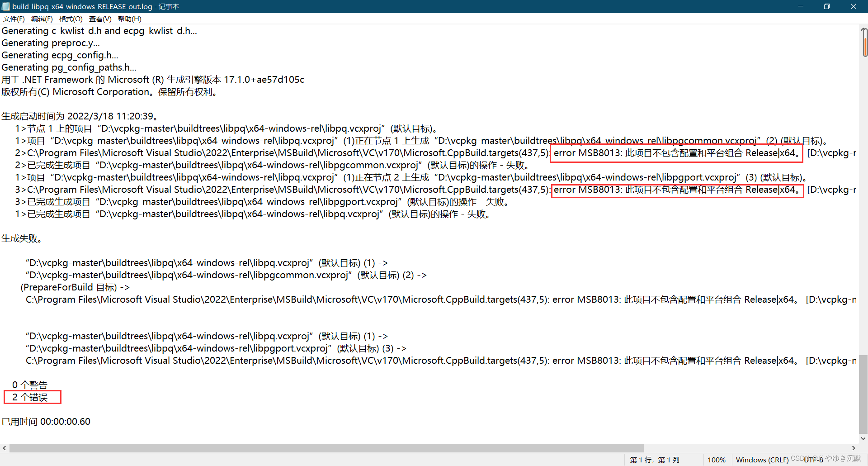Close the Notepad window

tap(854, 6)
